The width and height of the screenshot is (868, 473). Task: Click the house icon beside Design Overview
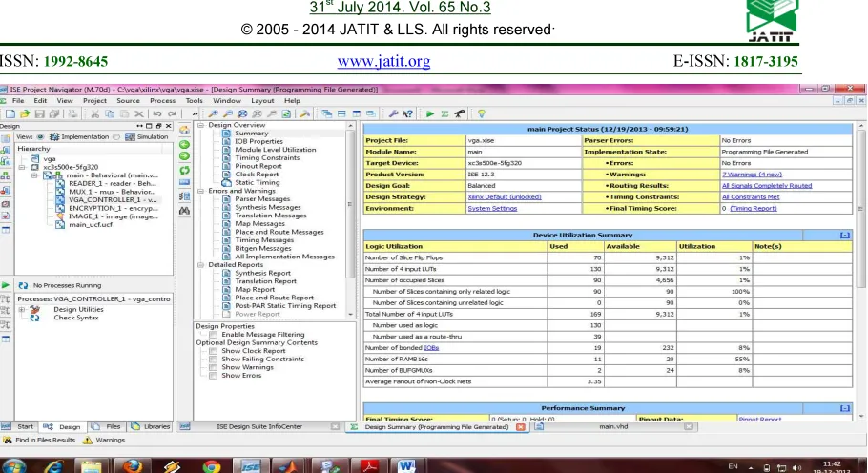[184, 130]
